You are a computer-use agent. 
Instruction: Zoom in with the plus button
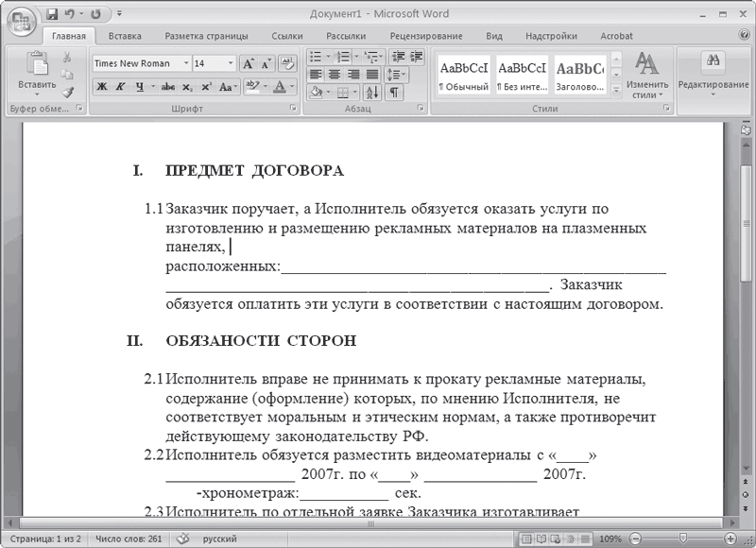point(730,539)
